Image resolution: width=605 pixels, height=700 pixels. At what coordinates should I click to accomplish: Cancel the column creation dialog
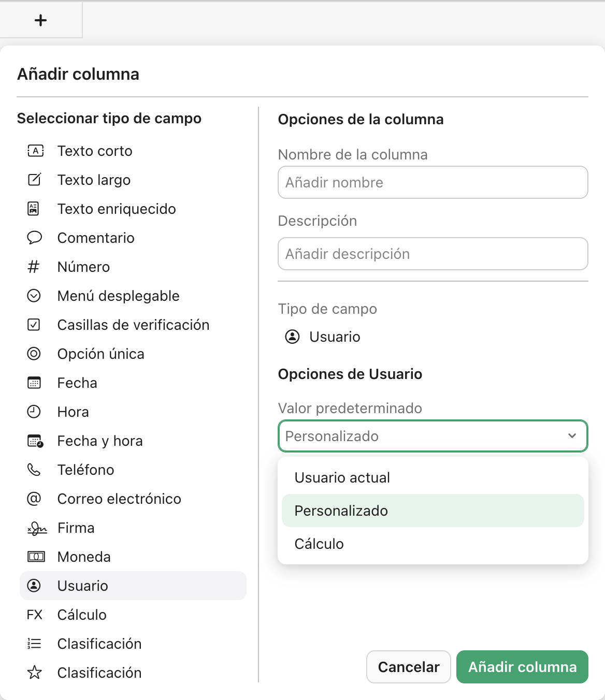(408, 667)
